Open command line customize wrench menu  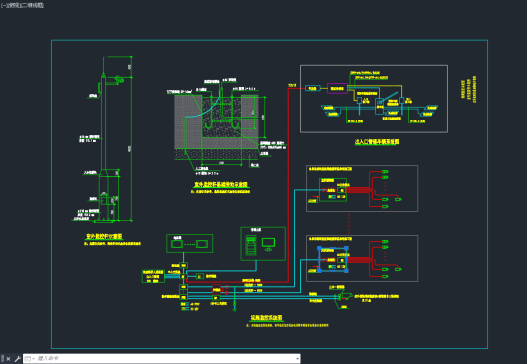pyautogui.click(x=17, y=359)
